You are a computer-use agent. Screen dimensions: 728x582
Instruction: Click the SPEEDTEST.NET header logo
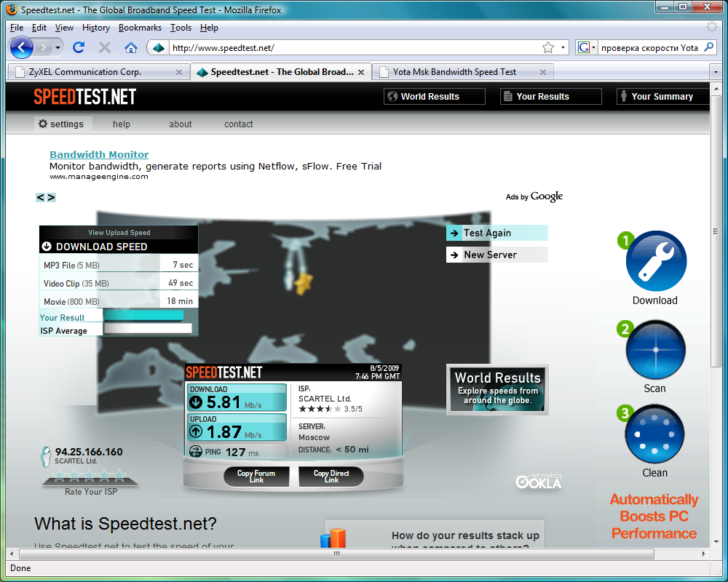(x=84, y=97)
